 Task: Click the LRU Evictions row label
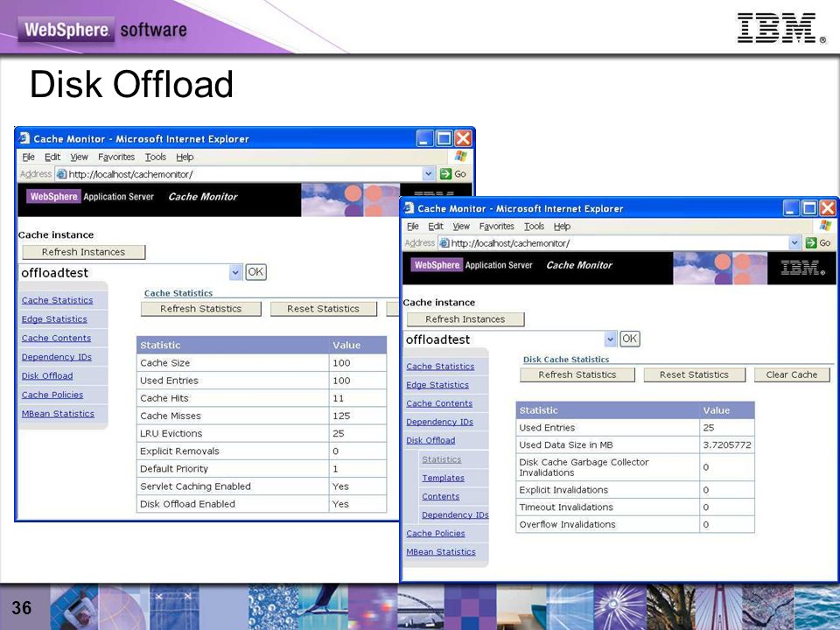click(x=171, y=433)
